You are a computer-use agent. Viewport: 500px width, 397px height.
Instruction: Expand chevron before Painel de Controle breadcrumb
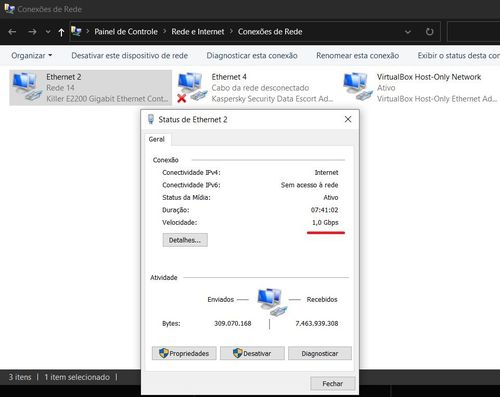point(88,31)
